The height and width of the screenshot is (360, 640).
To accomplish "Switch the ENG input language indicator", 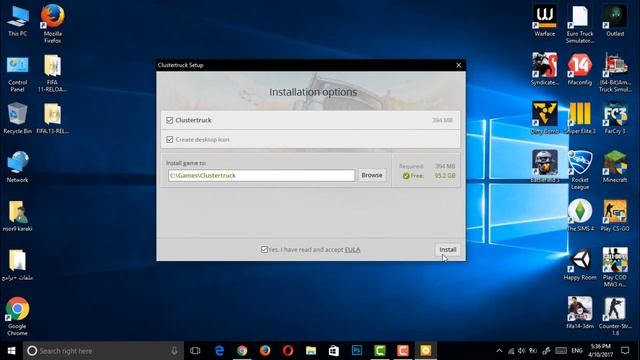I will (577, 351).
